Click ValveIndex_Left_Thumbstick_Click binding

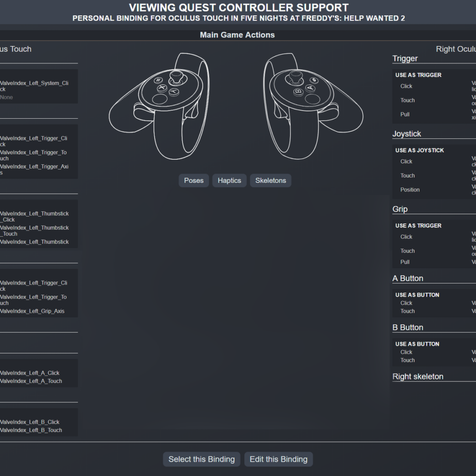[x=34, y=217]
